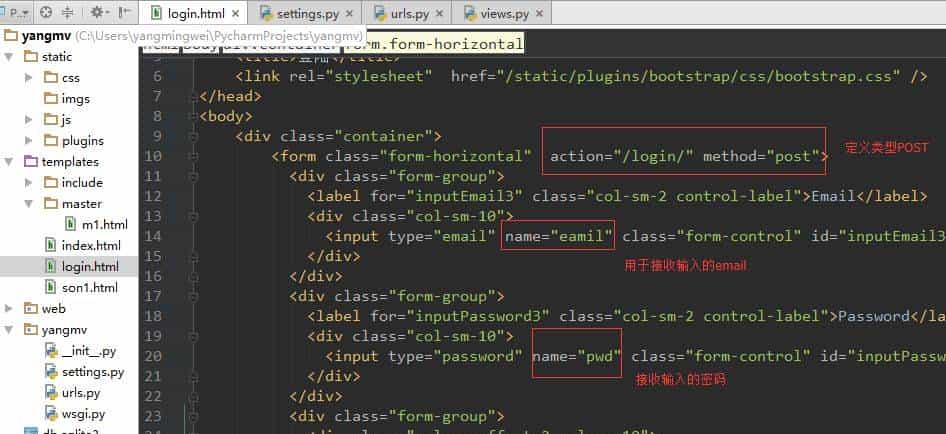Click line number 14 in the gutter
The image size is (946, 434).
tap(154, 236)
